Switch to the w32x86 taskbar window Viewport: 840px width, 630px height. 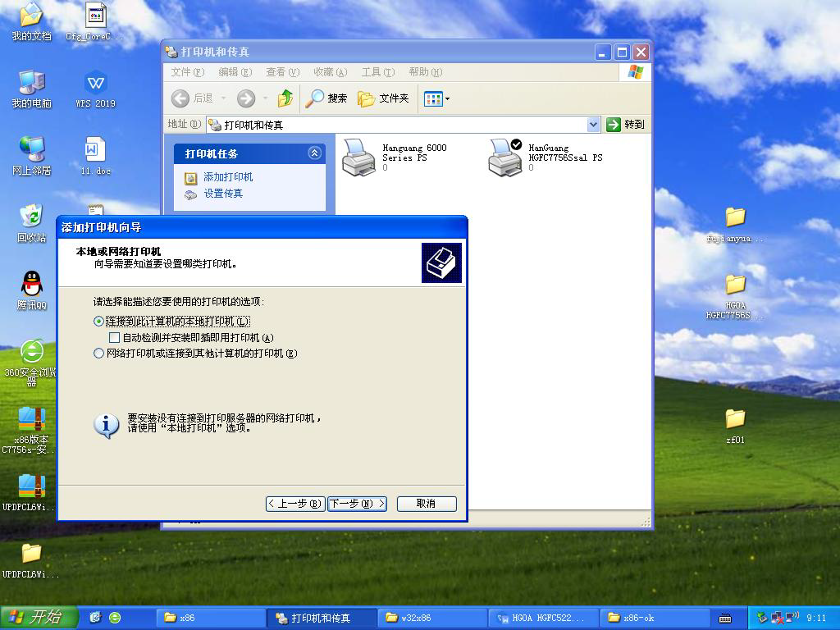[431, 618]
